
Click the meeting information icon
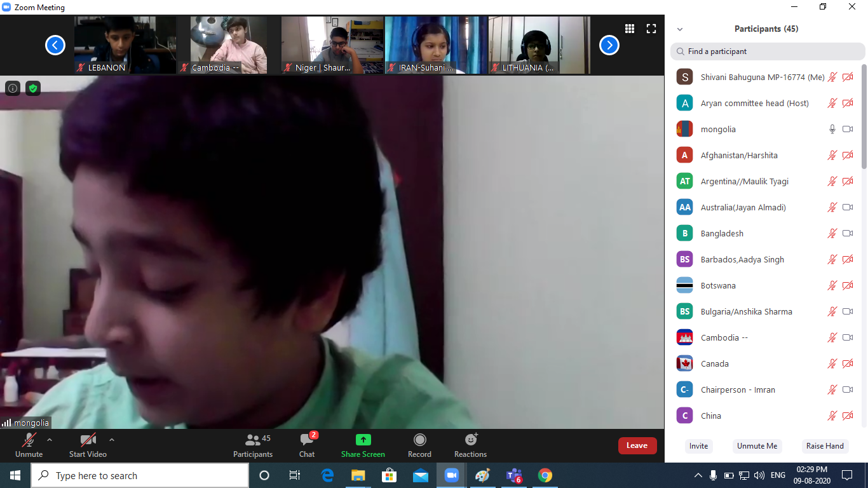[x=13, y=88]
